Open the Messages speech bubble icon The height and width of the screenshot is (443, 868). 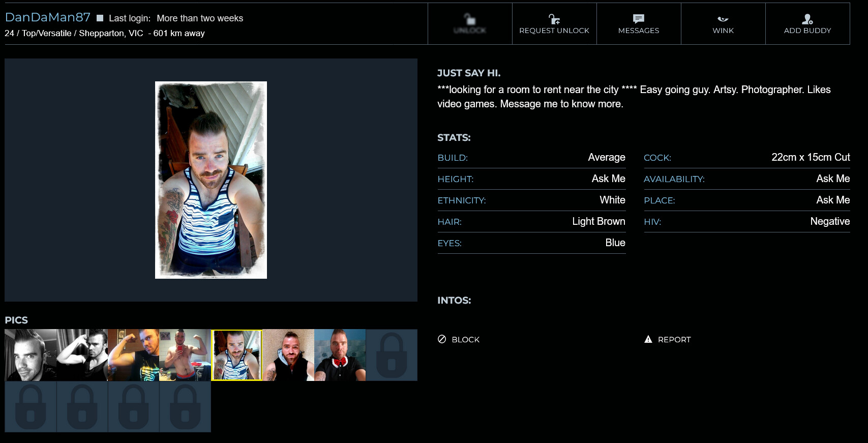[x=639, y=19]
